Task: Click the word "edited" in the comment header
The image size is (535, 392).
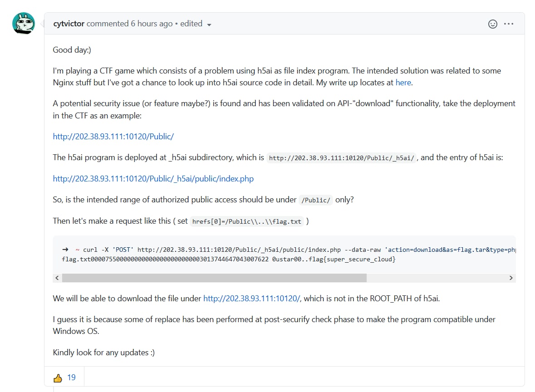Action: pos(191,24)
